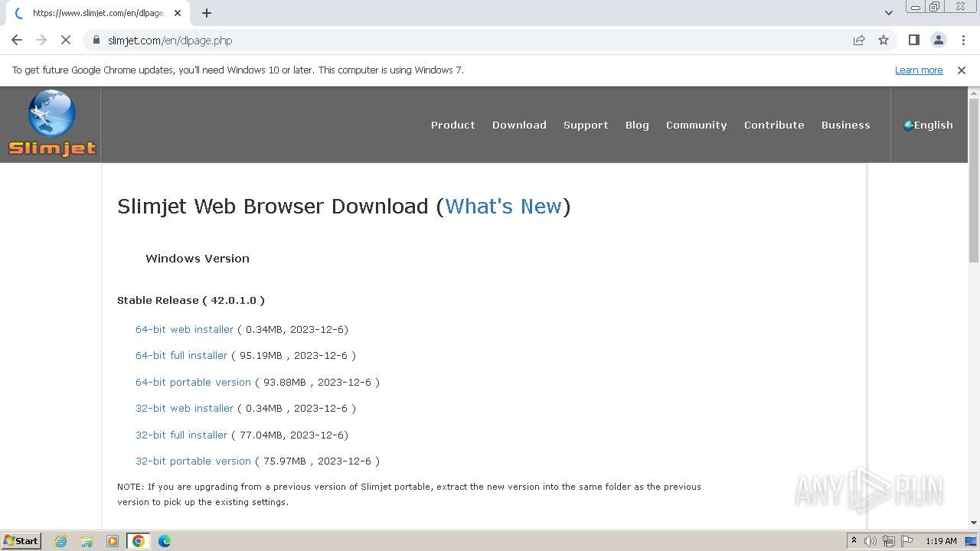Open the Support menu
Image resolution: width=980 pixels, height=551 pixels.
586,125
